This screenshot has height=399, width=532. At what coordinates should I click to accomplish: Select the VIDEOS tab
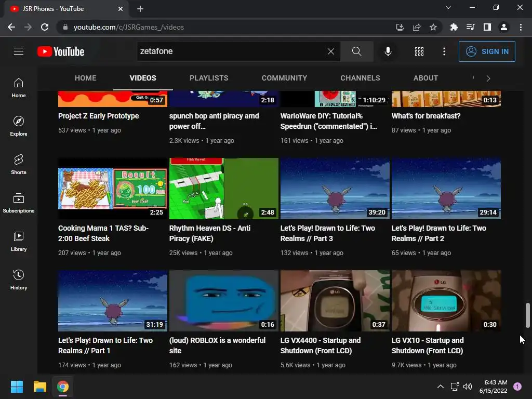143,78
